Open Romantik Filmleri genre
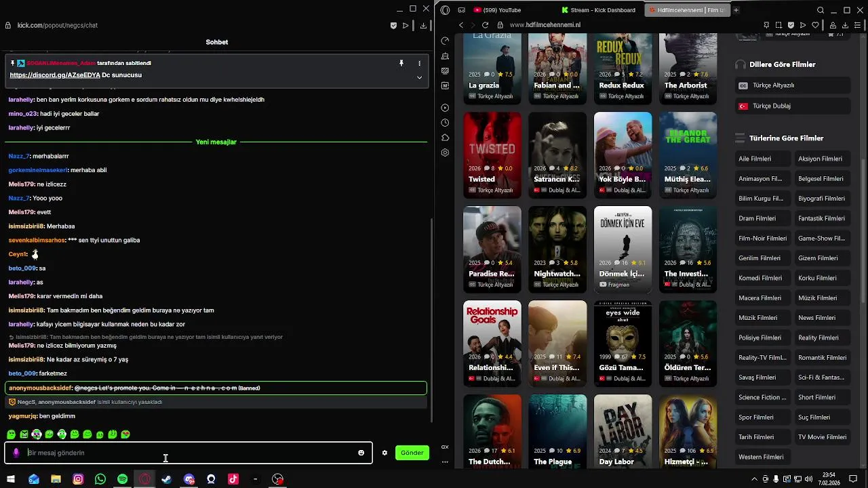The image size is (868, 488). [821, 357]
